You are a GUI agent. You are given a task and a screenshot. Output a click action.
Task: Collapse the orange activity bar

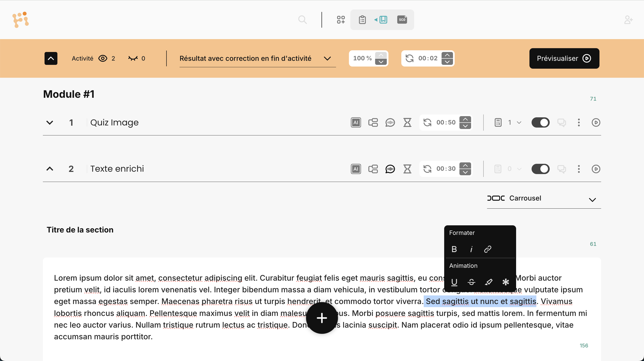(x=51, y=58)
